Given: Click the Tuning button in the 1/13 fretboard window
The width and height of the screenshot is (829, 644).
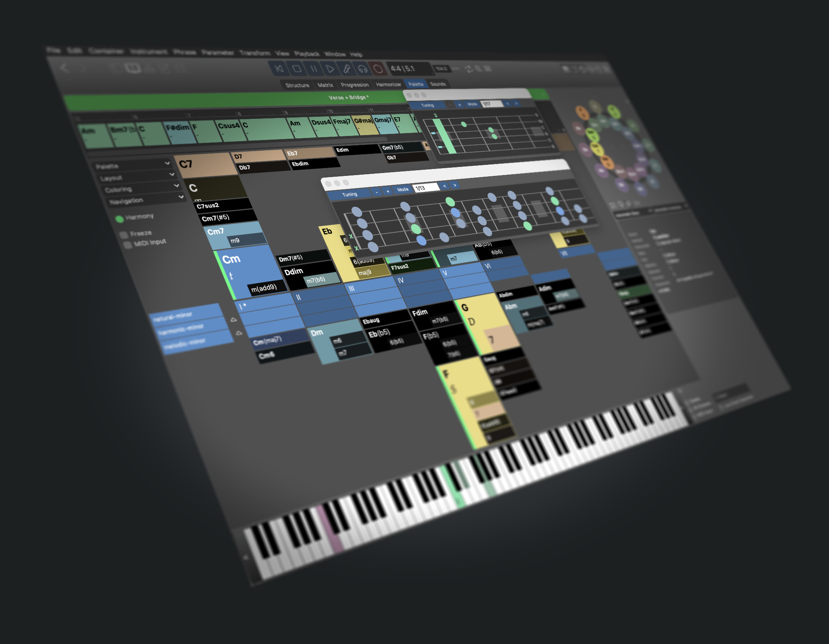Looking at the screenshot, I should point(350,195).
